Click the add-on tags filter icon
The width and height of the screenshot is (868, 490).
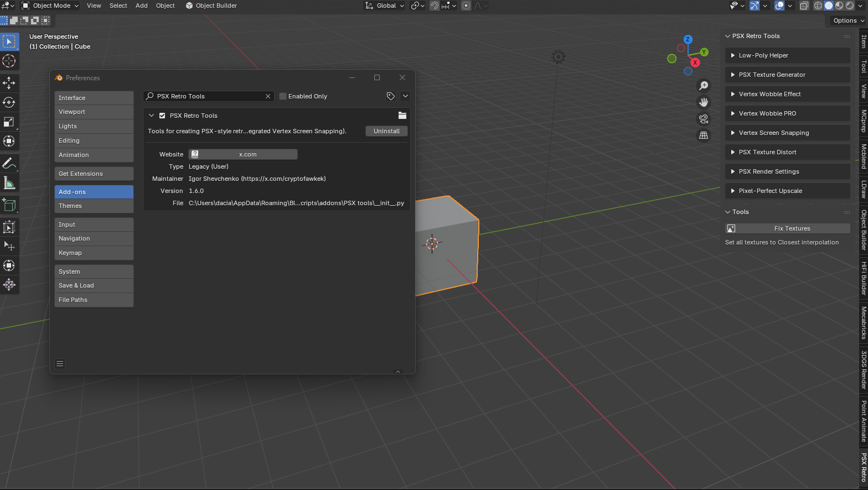pyautogui.click(x=391, y=96)
